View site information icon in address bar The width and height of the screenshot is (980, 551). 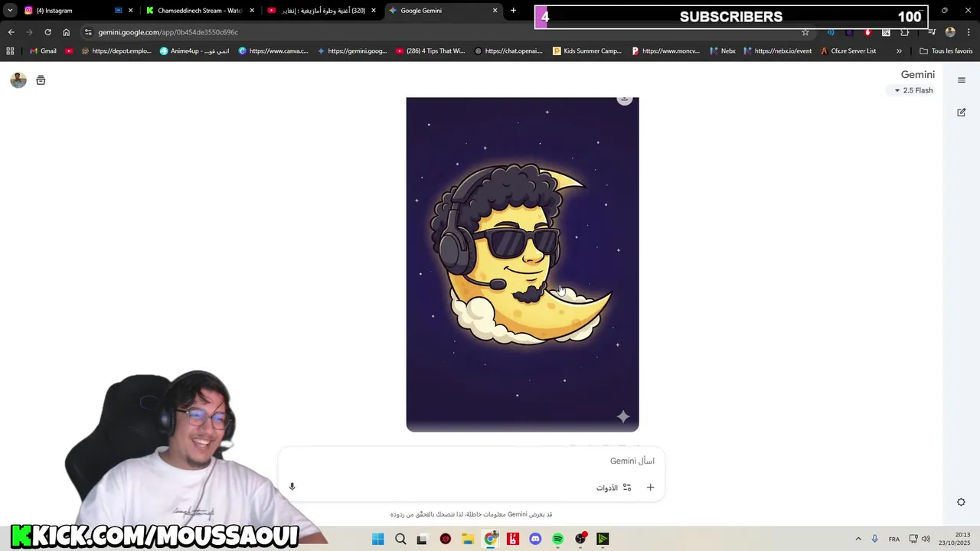pos(88,32)
